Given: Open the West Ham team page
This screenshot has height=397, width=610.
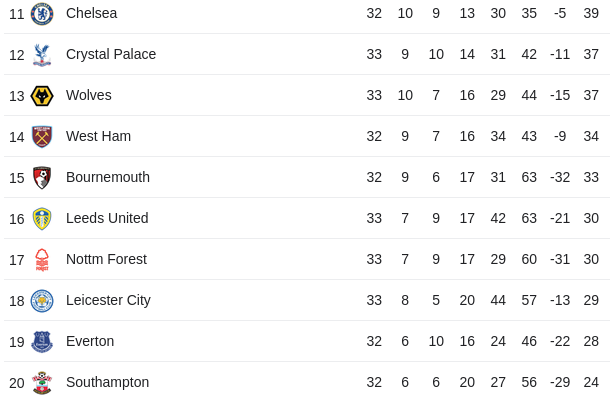Looking at the screenshot, I should (98, 136).
